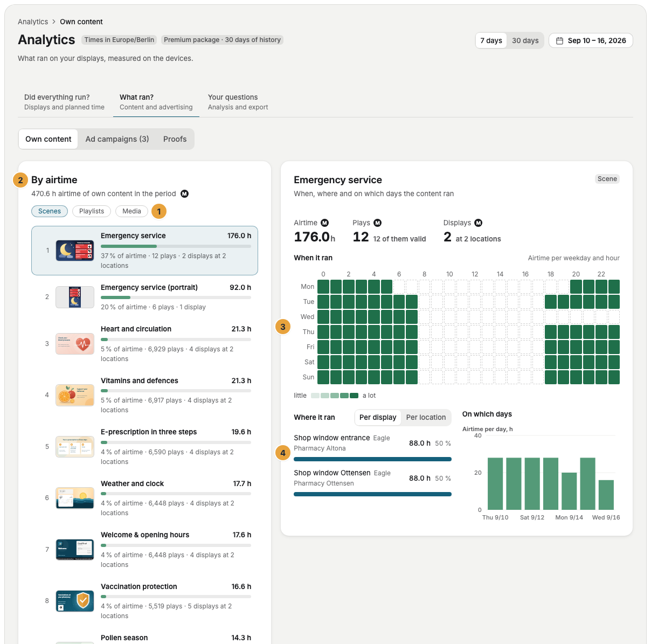The height and width of the screenshot is (644, 651).
Task: Click Emergency service airtime progress bar
Action: click(x=176, y=246)
